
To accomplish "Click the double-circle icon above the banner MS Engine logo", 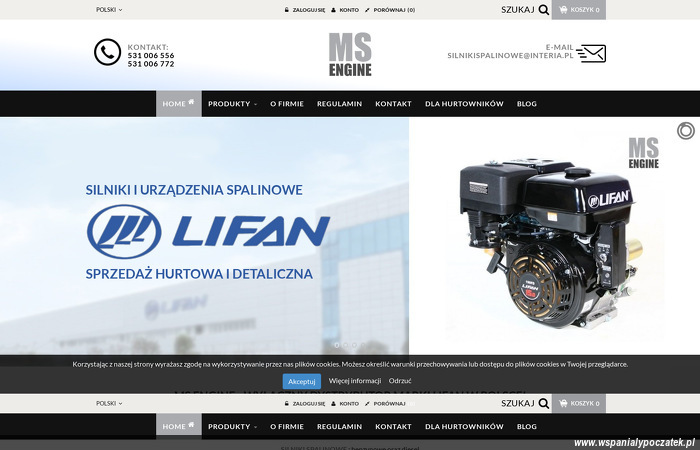I will tap(686, 131).
